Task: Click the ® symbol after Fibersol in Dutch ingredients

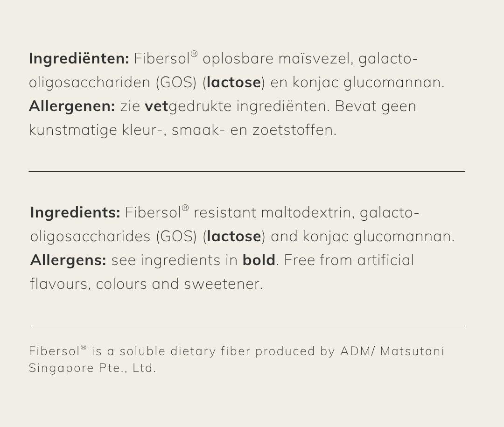Action: click(194, 54)
